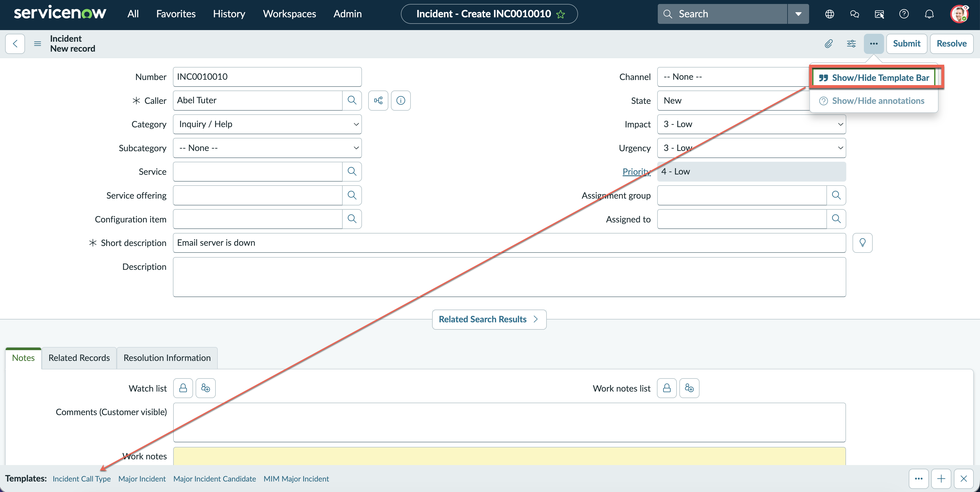The image size is (980, 492).
Task: Expand Related Search Results
Action: click(489, 319)
